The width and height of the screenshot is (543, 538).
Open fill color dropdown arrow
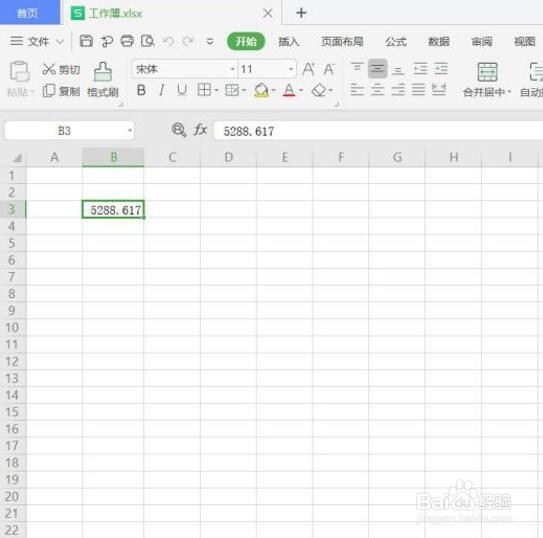coord(274,90)
